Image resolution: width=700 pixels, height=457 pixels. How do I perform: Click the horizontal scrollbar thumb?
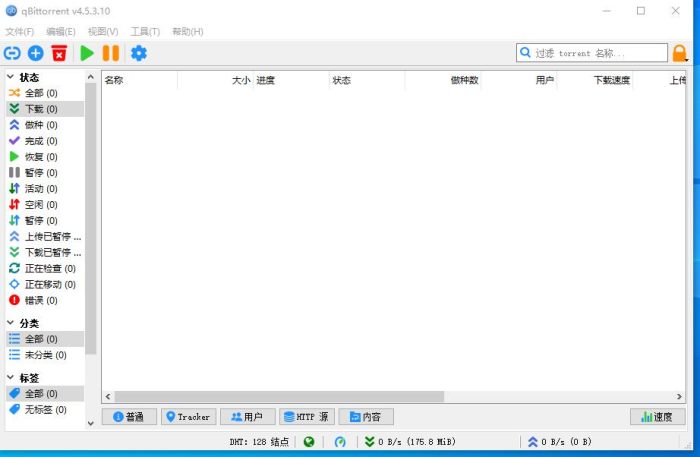279,396
